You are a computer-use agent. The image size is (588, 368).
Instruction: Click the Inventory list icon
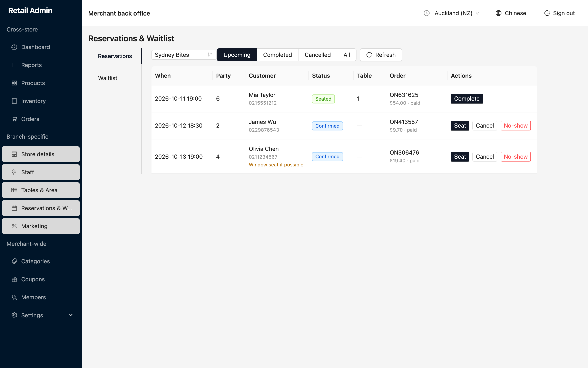coord(14,101)
